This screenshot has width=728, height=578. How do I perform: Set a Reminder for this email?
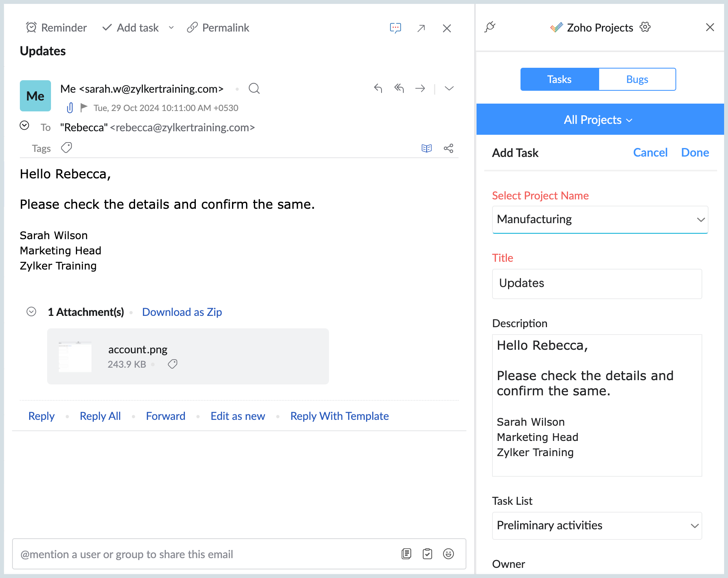tap(56, 28)
